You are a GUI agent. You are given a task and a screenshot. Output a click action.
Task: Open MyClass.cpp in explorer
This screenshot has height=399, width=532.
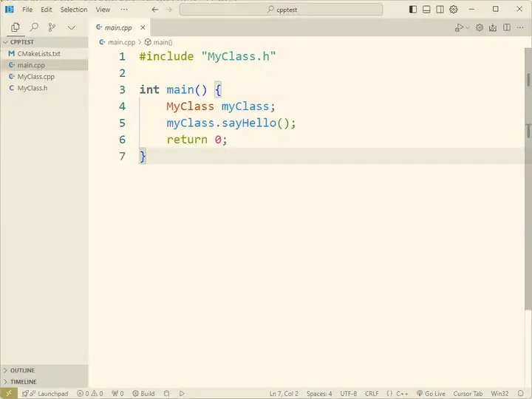tap(44, 77)
